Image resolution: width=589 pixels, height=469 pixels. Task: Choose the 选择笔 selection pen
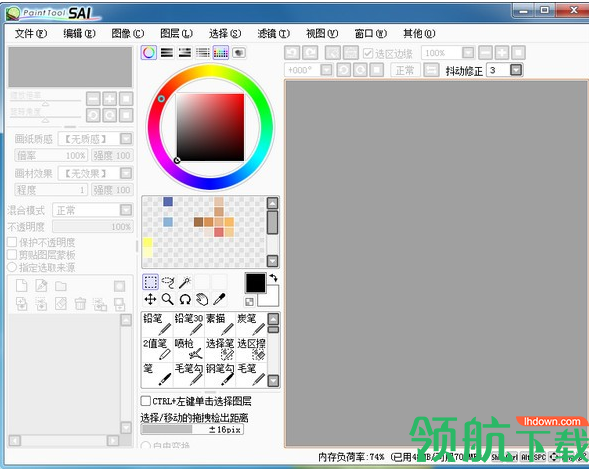click(x=220, y=350)
